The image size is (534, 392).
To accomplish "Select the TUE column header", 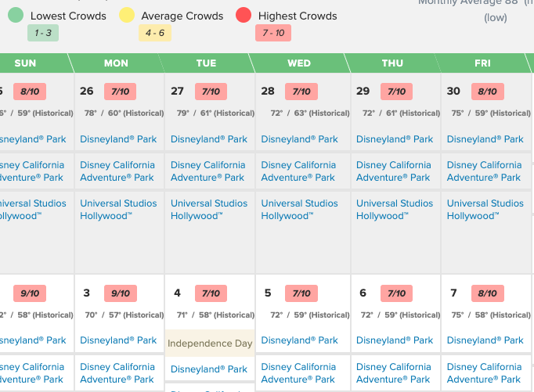I will click(206, 63).
